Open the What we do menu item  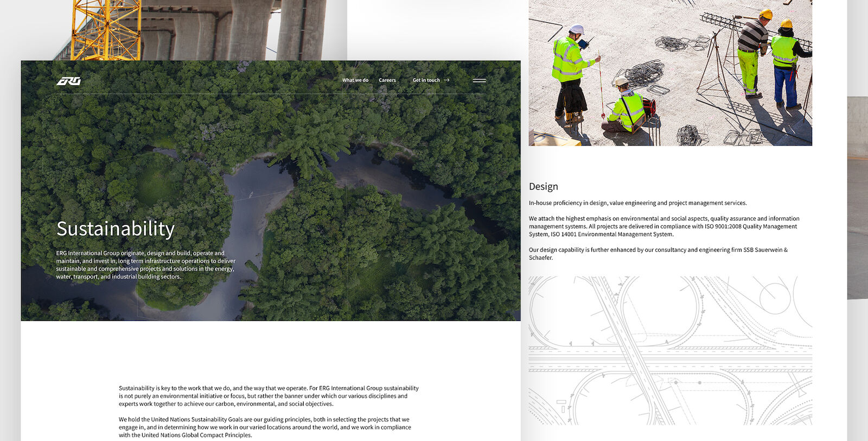(355, 80)
